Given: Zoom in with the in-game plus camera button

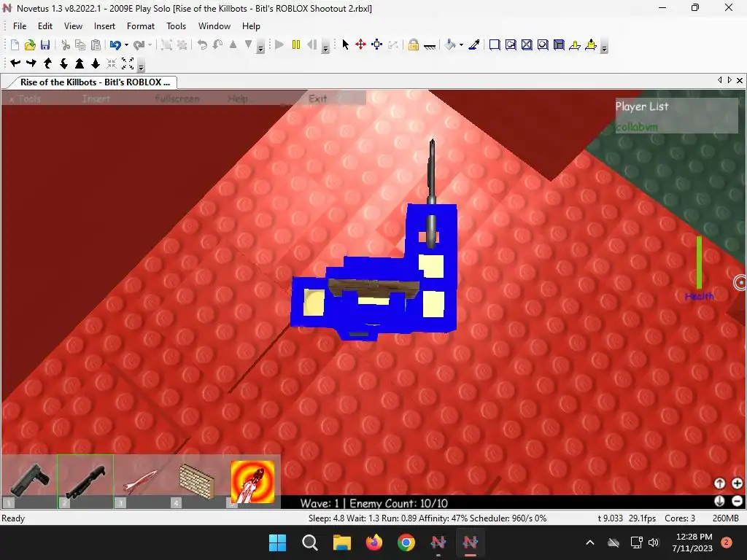Looking at the screenshot, I should 737,483.
